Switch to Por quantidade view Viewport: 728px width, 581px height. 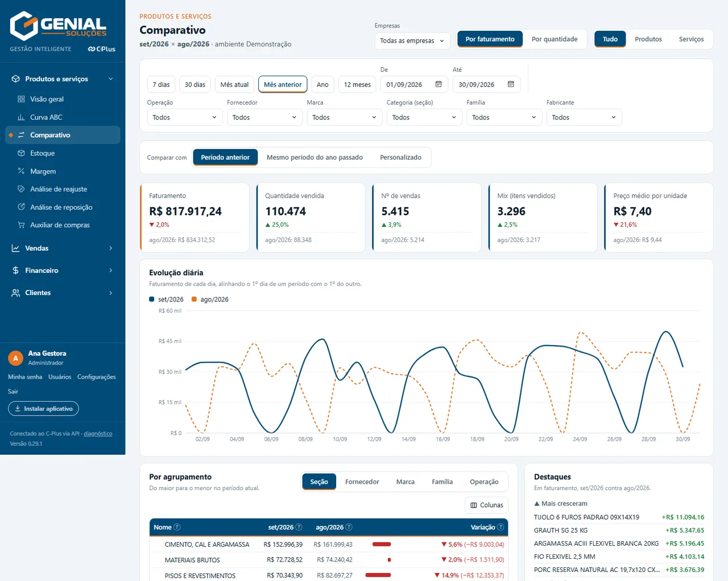click(555, 39)
